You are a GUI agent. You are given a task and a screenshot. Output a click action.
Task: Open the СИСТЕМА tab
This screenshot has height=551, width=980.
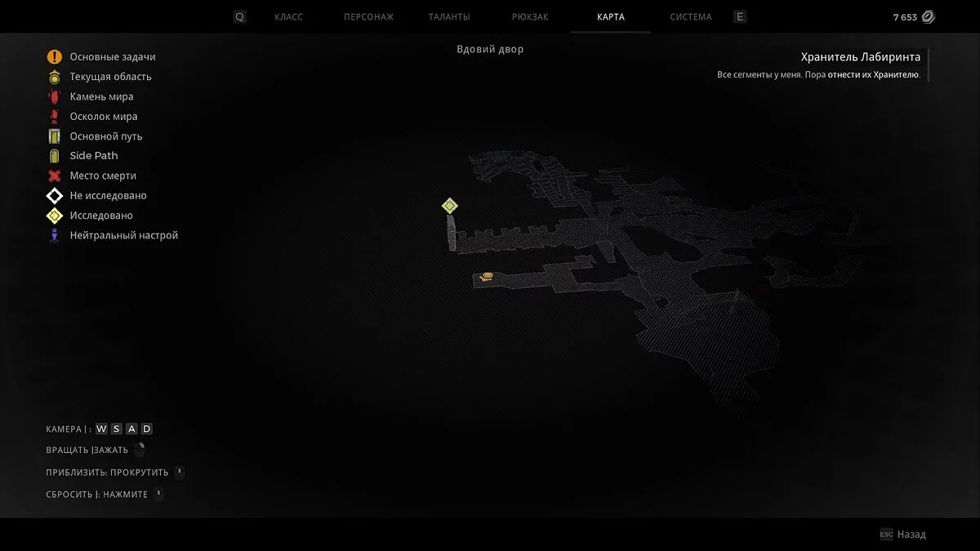click(x=691, y=17)
